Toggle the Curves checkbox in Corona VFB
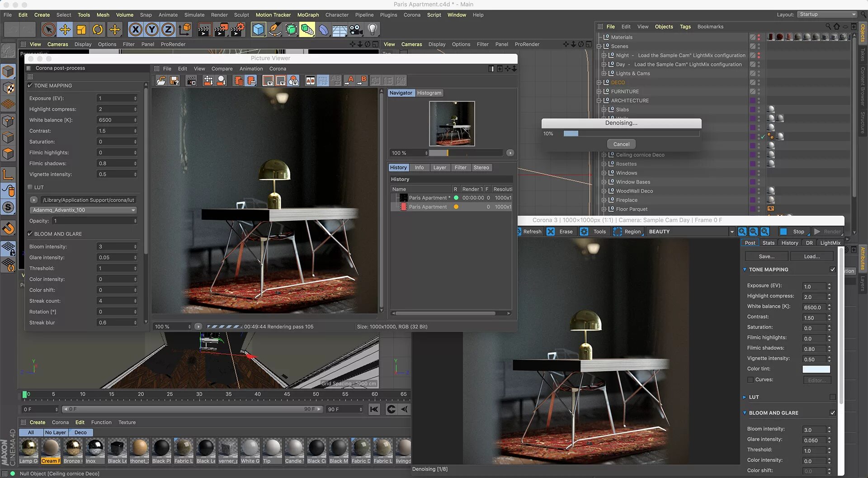 750,380
